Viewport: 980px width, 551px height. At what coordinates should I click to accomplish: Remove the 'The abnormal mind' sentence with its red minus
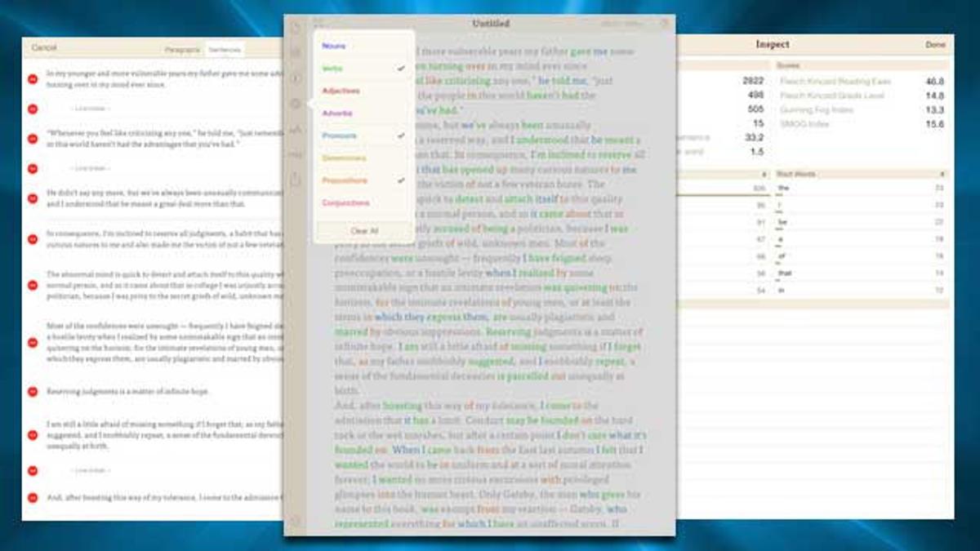click(x=33, y=286)
